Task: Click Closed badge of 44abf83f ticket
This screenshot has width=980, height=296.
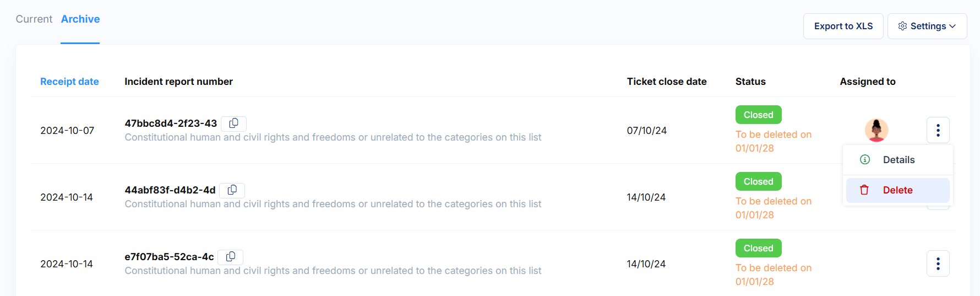Action: click(x=758, y=181)
